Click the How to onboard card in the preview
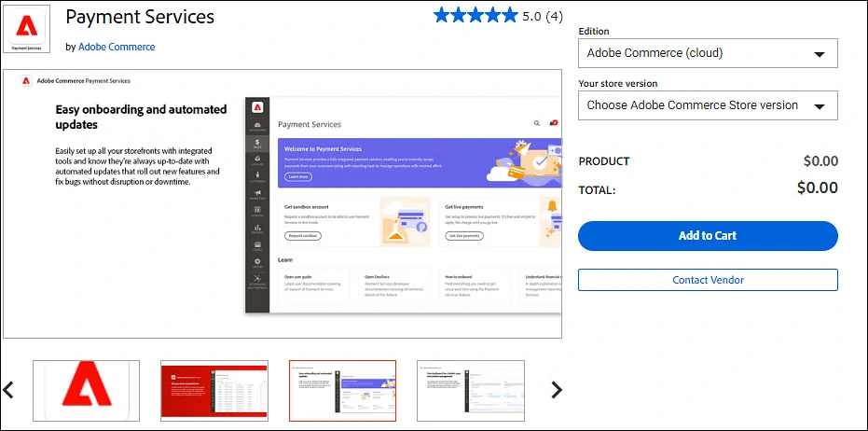 tap(474, 285)
